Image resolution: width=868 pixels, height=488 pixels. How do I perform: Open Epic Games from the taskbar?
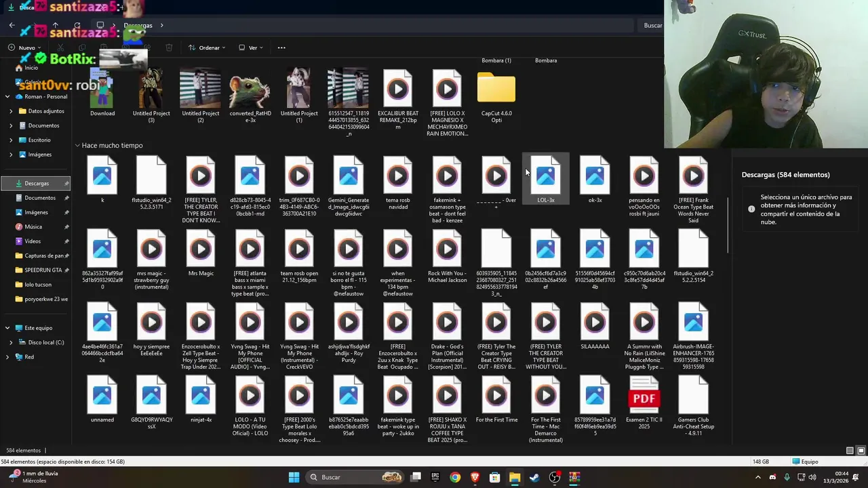(x=435, y=477)
